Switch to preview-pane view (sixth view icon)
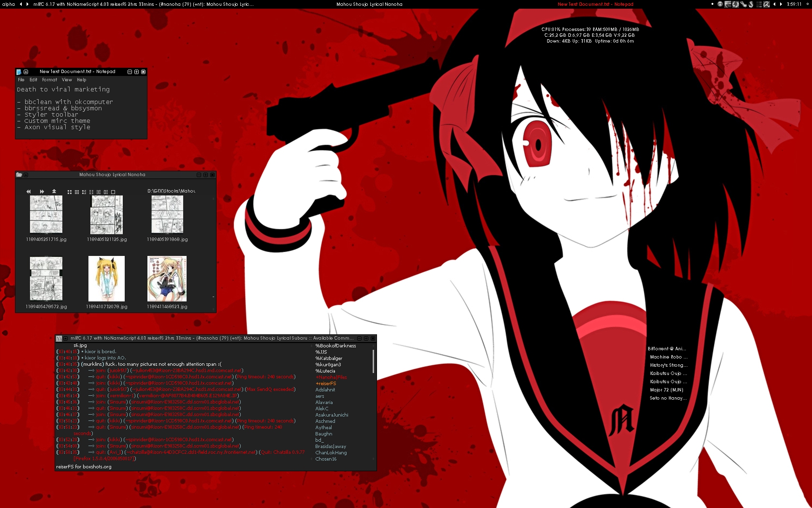The height and width of the screenshot is (508, 812). point(106,192)
